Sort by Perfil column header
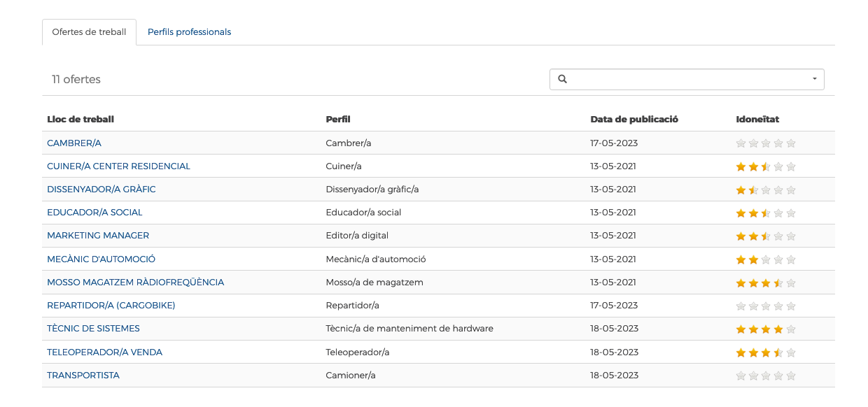This screenshot has width=868, height=407. 338,120
